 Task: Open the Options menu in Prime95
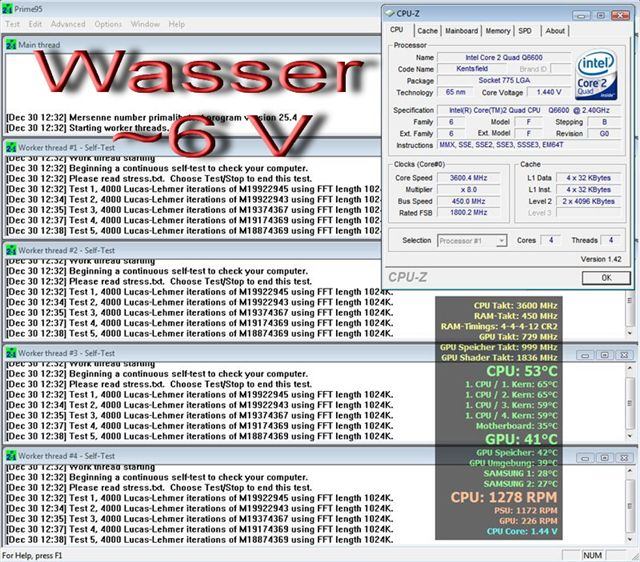coord(108,24)
